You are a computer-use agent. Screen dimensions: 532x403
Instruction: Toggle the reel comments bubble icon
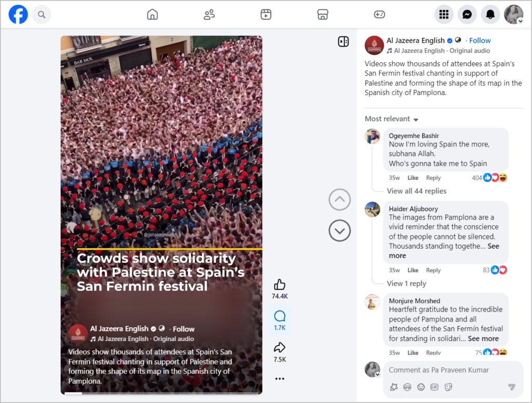280,316
